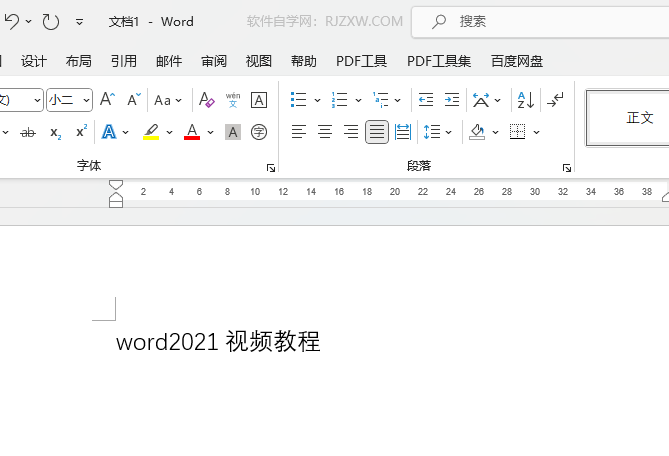Select the 正文 style
669x456 pixels.
[x=628, y=118]
